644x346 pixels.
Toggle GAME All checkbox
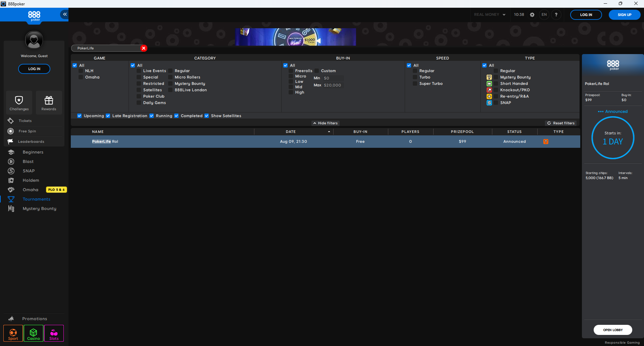75,66
